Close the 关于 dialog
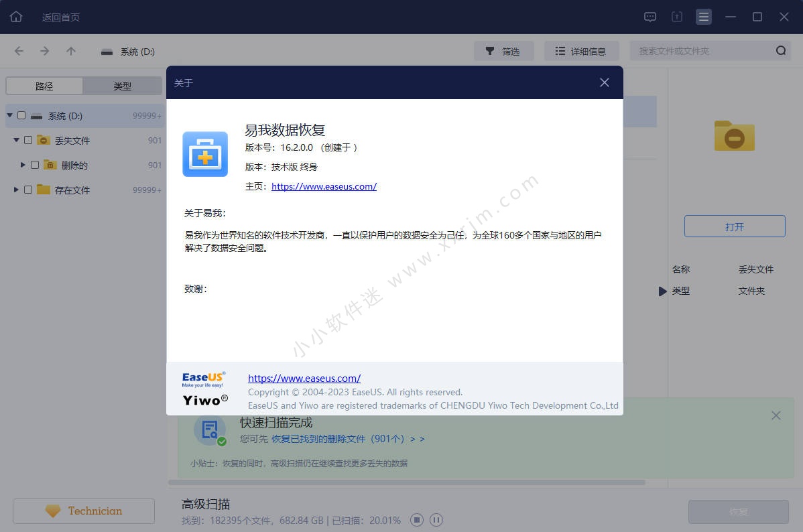803x532 pixels. click(605, 82)
